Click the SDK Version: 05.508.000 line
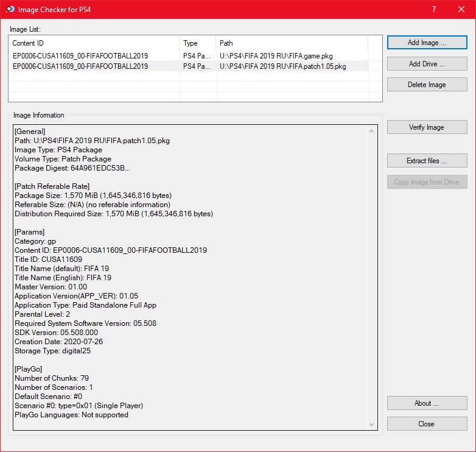The width and height of the screenshot is (476, 452). (x=56, y=333)
